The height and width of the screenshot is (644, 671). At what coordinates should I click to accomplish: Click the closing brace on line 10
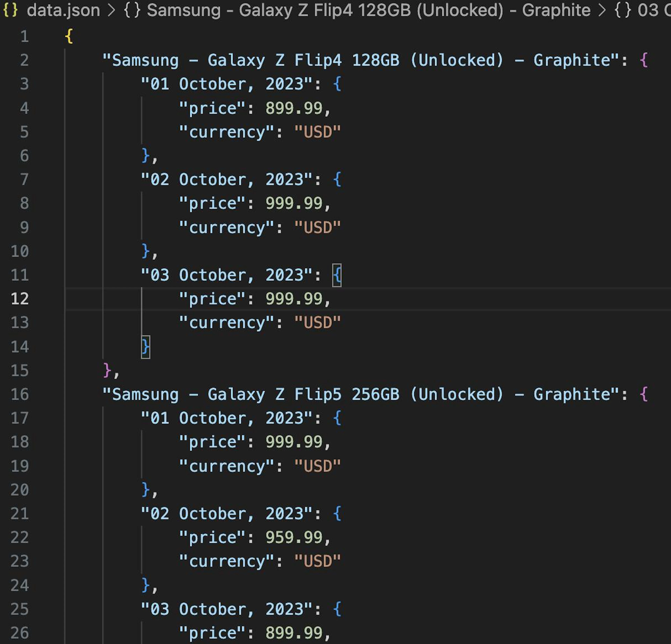(x=146, y=251)
